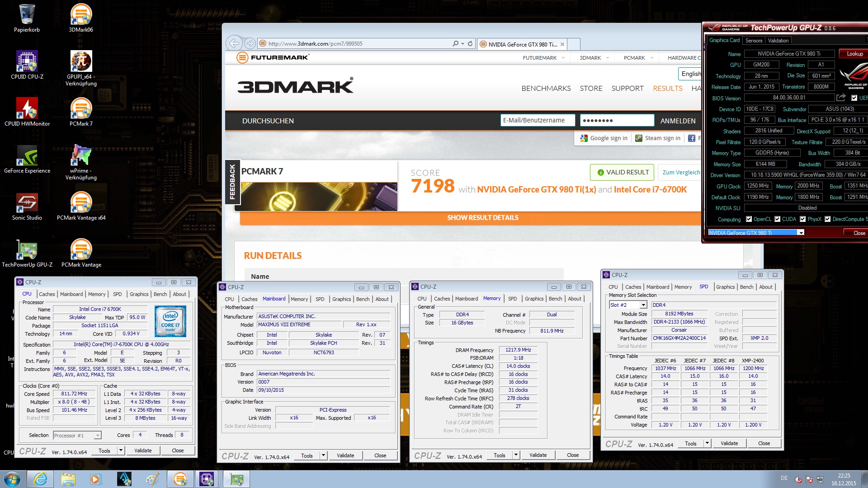Image resolution: width=868 pixels, height=488 pixels.
Task: Toggle the CUDA checkbox
Action: 778,219
